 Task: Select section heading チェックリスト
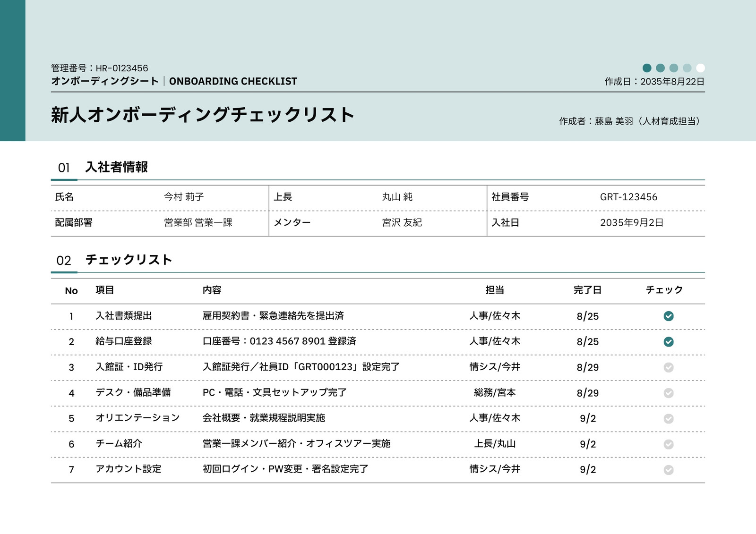[x=129, y=260]
